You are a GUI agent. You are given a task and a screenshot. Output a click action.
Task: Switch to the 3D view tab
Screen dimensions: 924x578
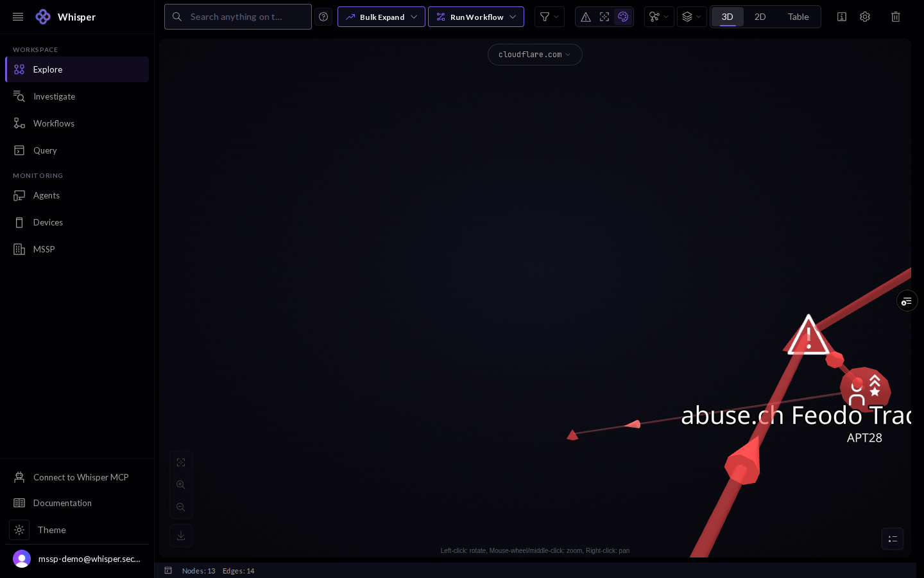click(728, 17)
